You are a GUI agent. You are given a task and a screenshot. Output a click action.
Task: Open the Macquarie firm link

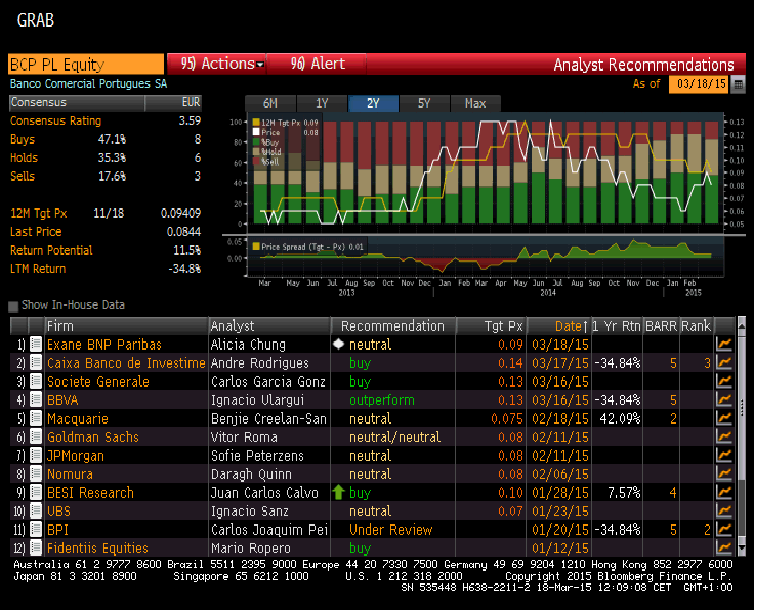point(77,419)
